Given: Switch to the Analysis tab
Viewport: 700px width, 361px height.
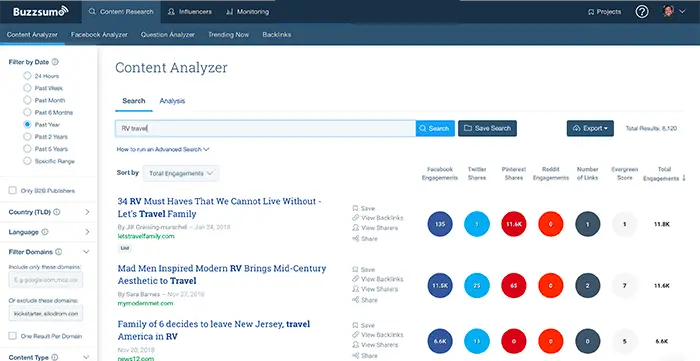Looking at the screenshot, I should click(x=172, y=101).
